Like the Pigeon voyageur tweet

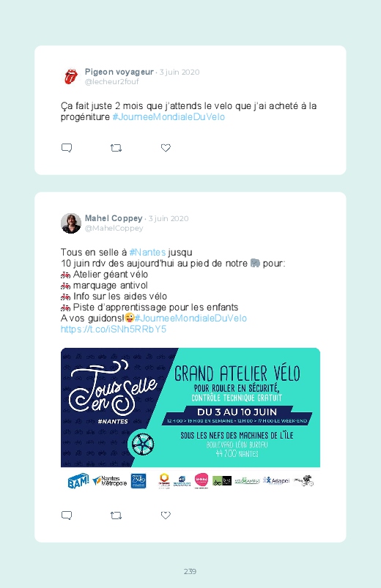point(166,148)
